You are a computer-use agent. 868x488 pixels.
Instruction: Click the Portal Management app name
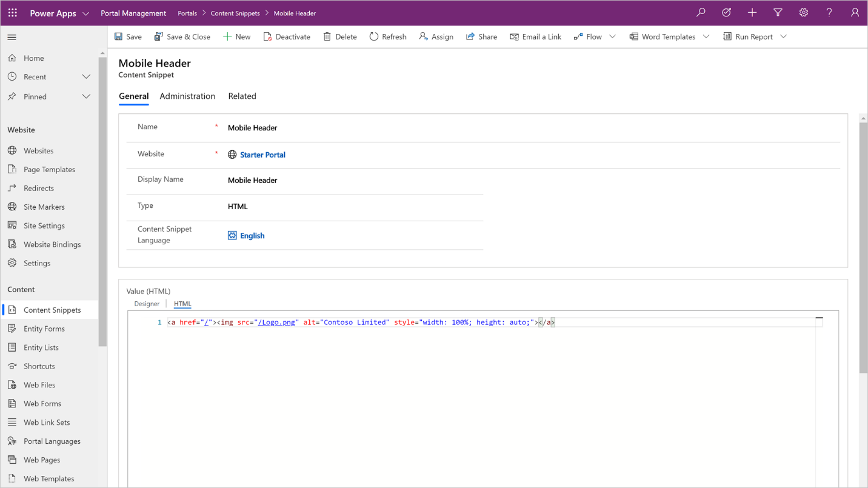133,13
